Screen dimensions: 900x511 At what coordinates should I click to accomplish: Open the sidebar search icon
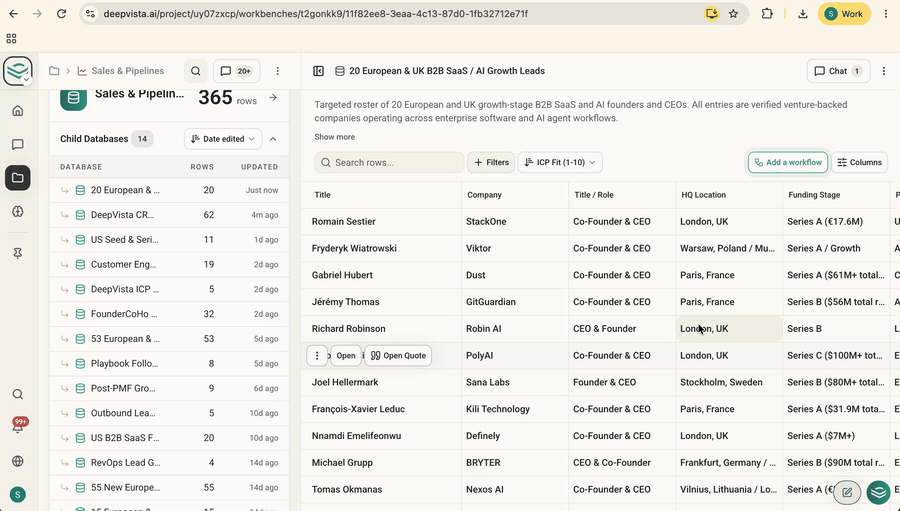18,394
